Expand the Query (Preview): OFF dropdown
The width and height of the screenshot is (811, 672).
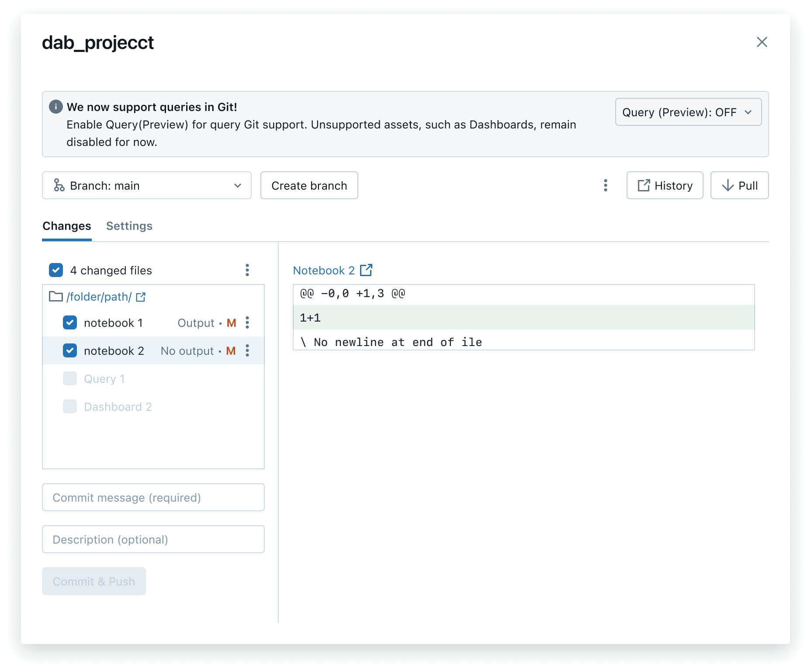pyautogui.click(x=688, y=112)
